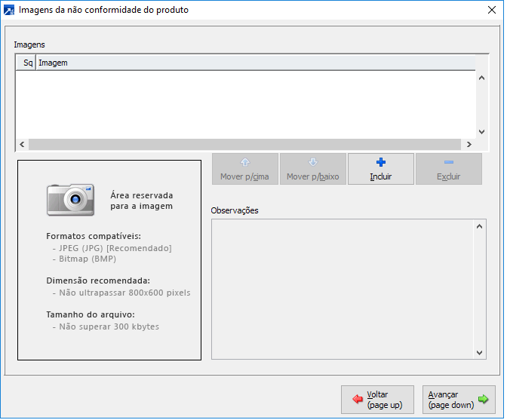Click the Observações label
The height and width of the screenshot is (420, 507).
pos(235,212)
